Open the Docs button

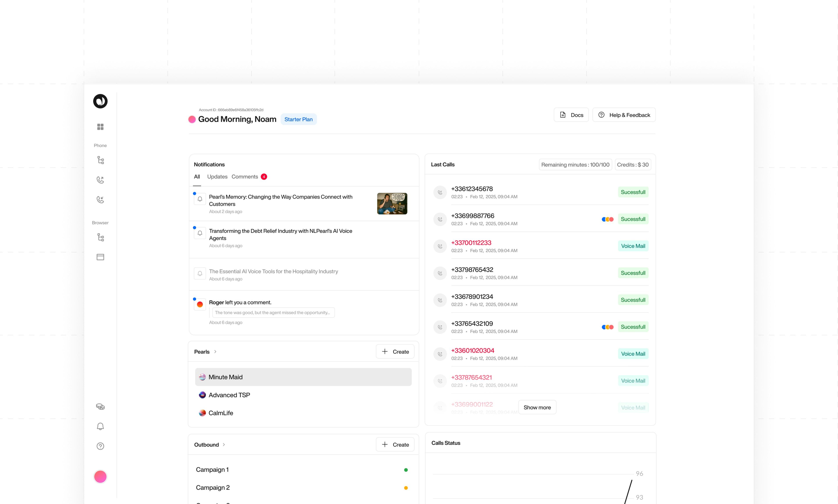click(x=571, y=115)
